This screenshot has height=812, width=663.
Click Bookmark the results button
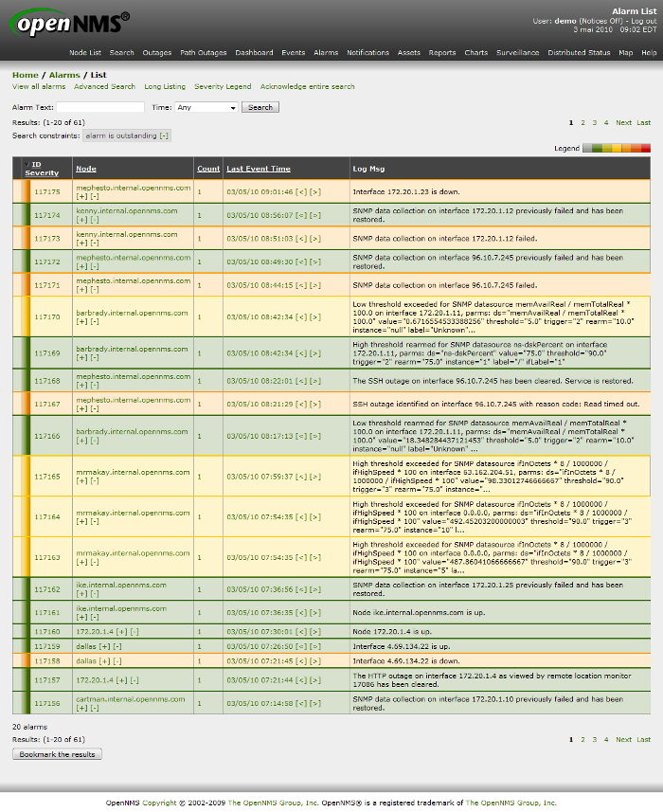pyautogui.click(x=57, y=754)
